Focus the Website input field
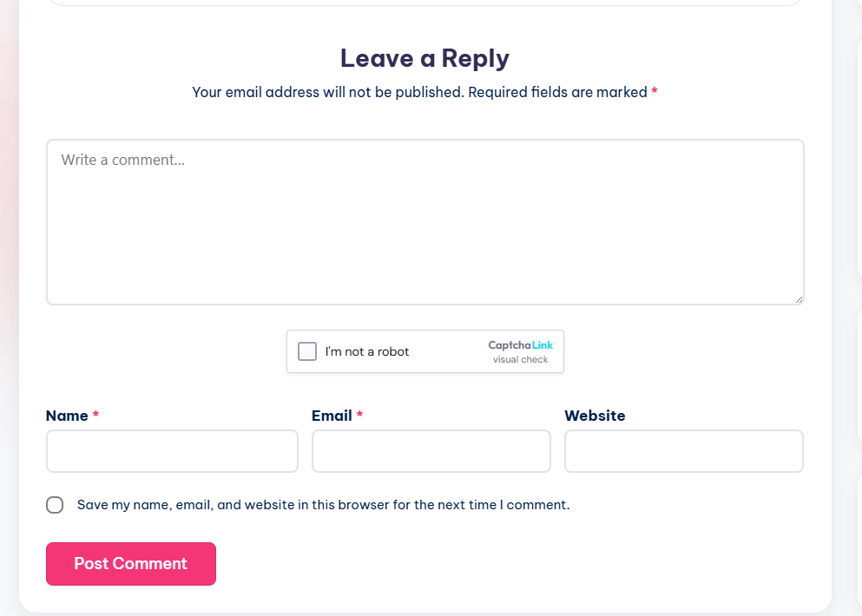Viewport: 862px width, 616px height. coord(683,451)
